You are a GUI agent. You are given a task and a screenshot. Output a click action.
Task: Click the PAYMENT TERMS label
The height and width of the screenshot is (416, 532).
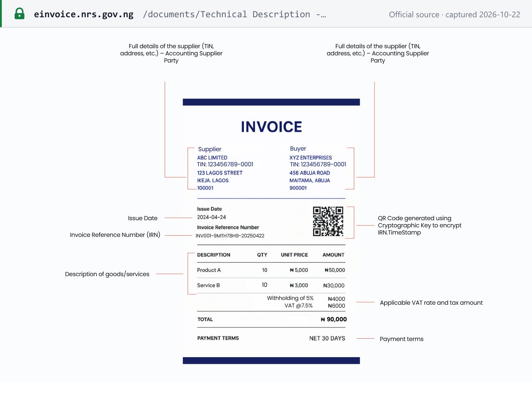coord(218,338)
